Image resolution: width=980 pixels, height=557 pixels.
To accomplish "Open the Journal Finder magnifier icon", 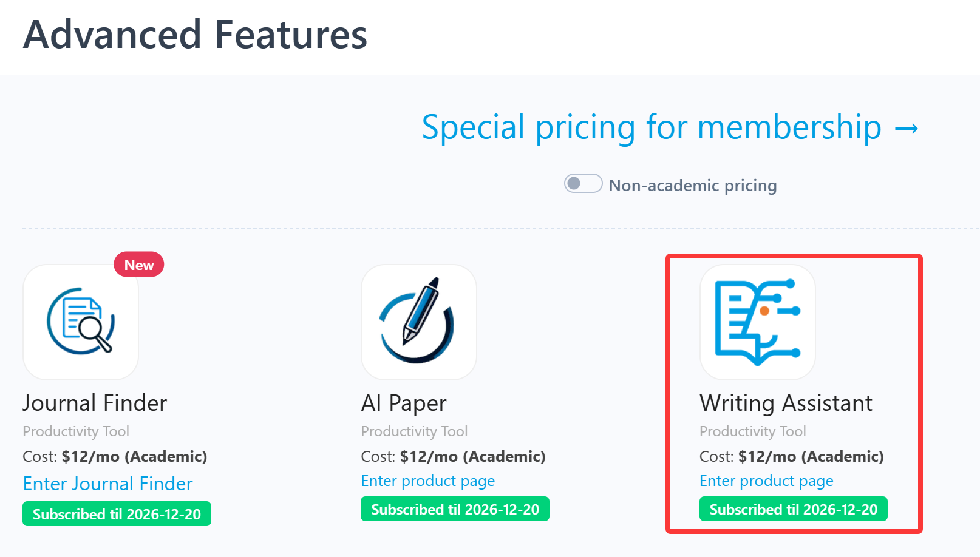I will pos(81,322).
